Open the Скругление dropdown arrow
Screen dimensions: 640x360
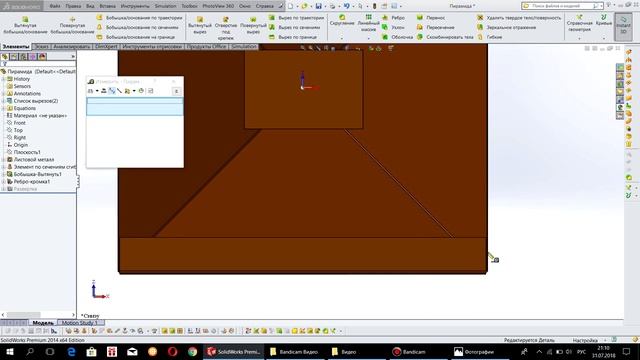point(342,38)
